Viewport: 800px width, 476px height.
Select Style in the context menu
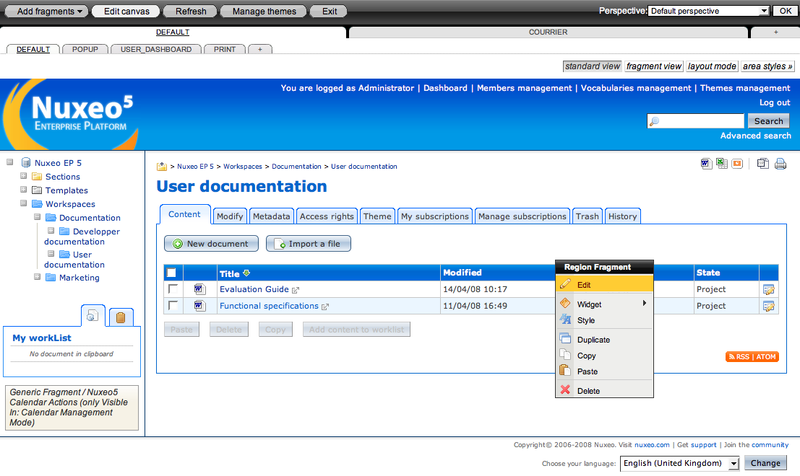pyautogui.click(x=604, y=320)
